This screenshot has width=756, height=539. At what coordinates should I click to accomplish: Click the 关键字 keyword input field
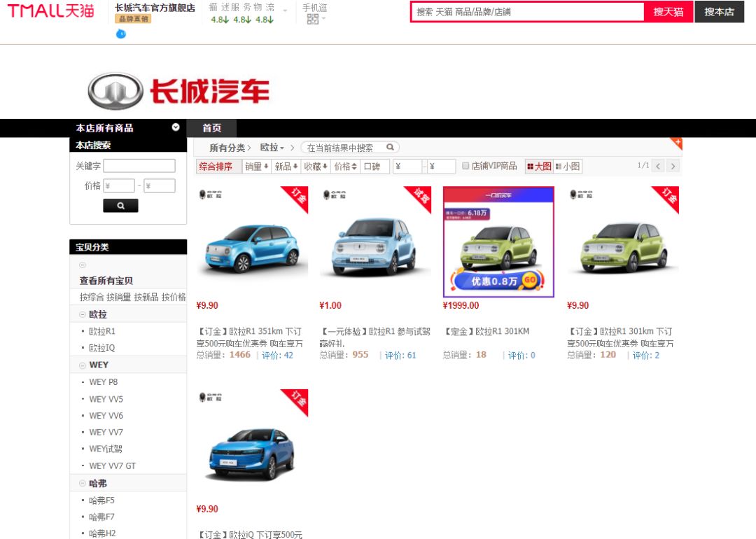(x=139, y=166)
